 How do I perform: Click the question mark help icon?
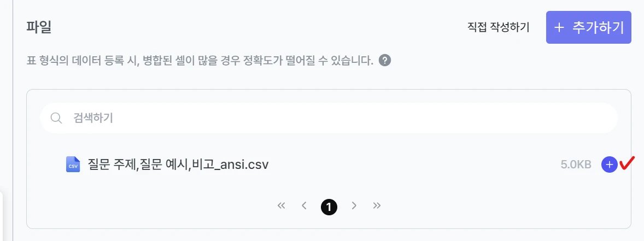(385, 61)
